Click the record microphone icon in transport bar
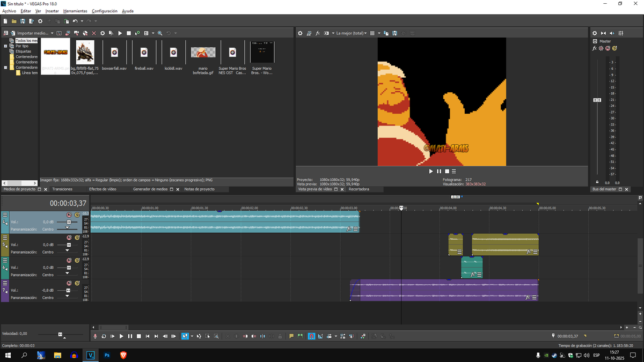Screen dimensions: 644x362 [x=95, y=336]
